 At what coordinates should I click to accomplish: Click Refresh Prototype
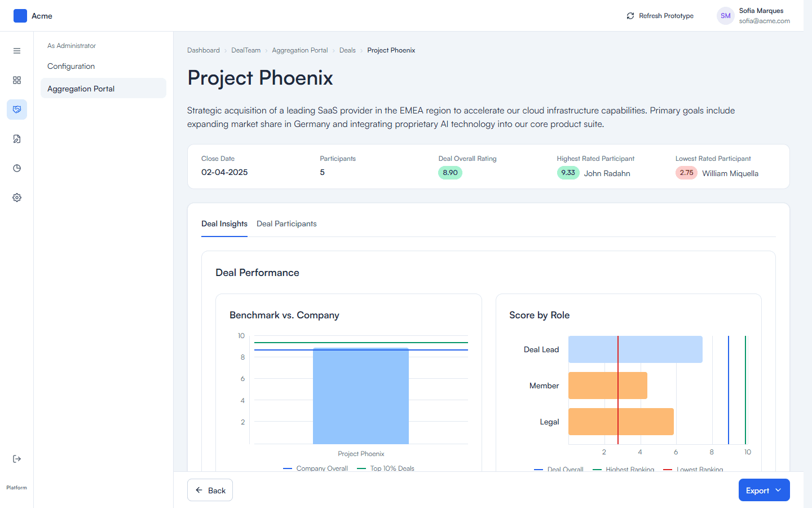tap(660, 16)
